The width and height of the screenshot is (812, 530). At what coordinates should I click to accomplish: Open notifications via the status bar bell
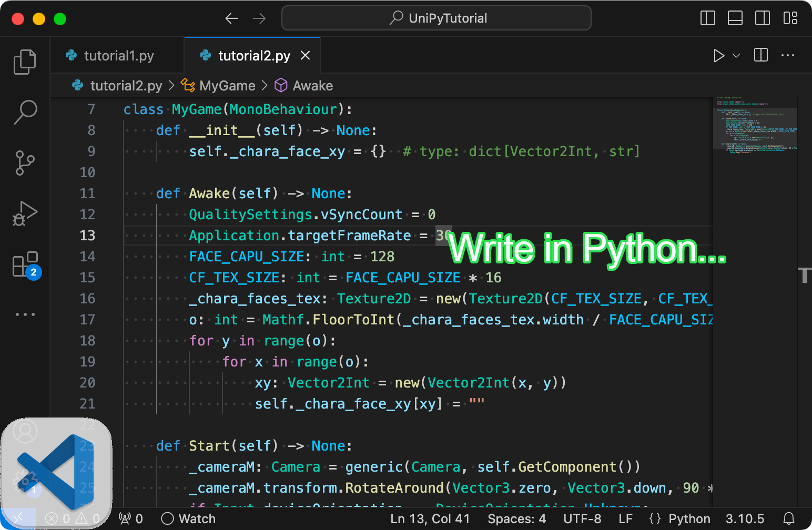pos(790,518)
